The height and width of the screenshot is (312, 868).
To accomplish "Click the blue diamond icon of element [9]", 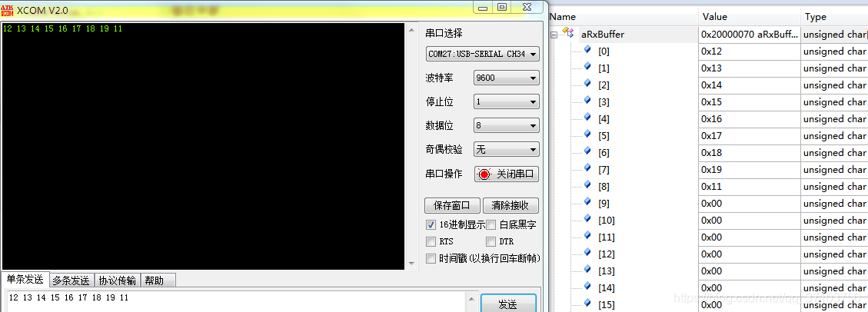I will pyautogui.click(x=587, y=202).
